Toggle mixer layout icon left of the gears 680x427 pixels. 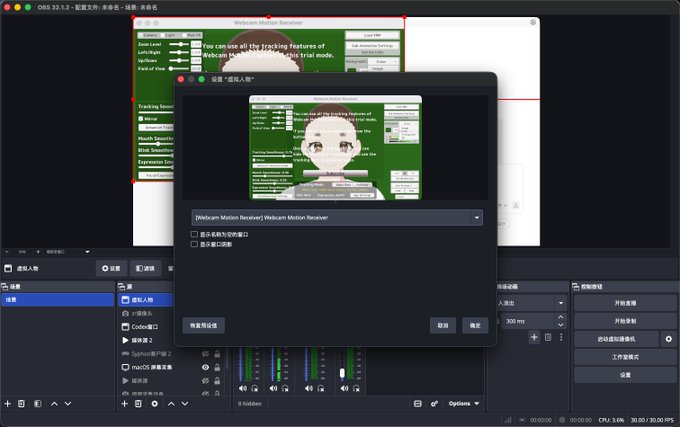tap(418, 404)
